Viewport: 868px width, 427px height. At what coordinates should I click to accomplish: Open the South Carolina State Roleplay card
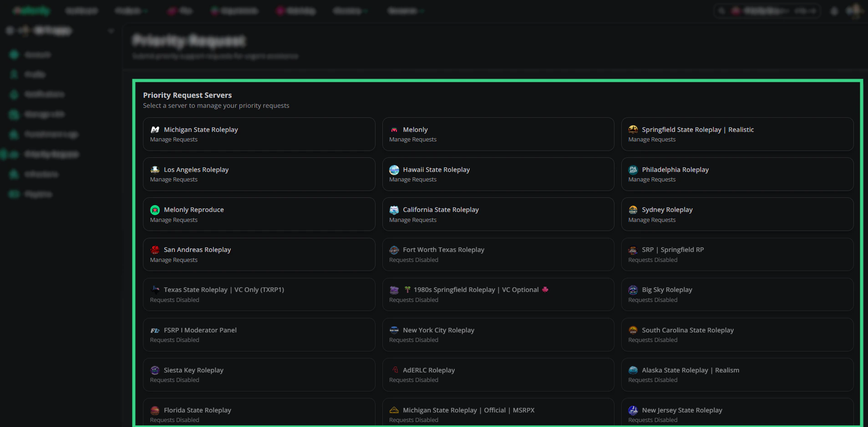737,335
